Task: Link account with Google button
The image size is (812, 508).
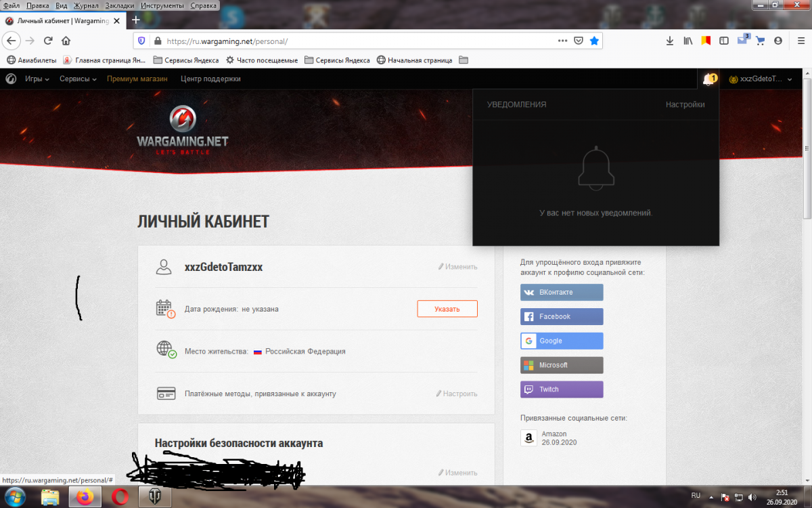Action: click(x=562, y=341)
